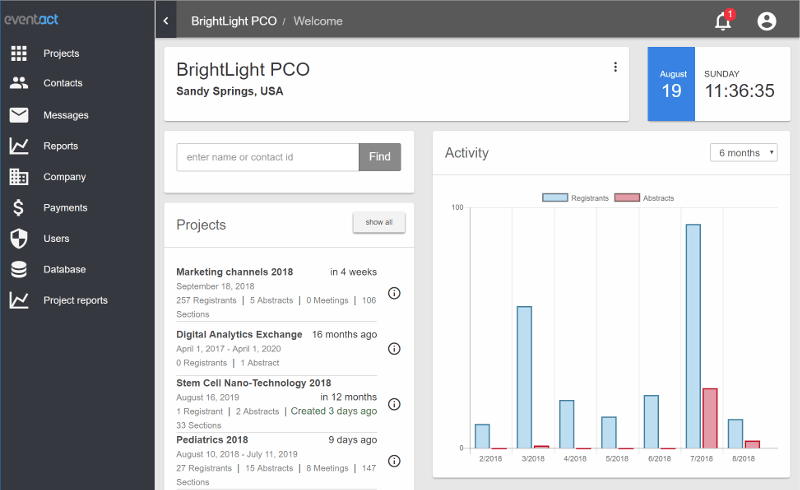The image size is (800, 490).
Task: Show info for Marketing channels 2018
Action: (x=394, y=293)
